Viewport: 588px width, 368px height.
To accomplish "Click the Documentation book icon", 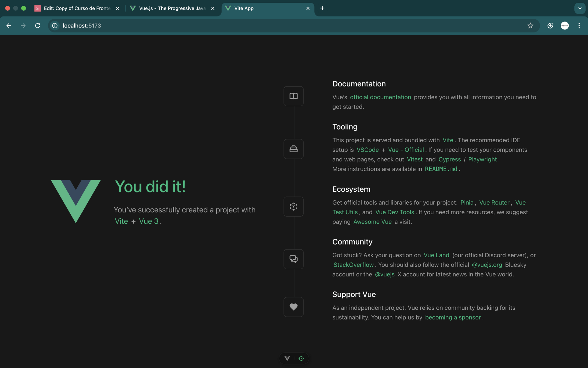I will pos(293,96).
